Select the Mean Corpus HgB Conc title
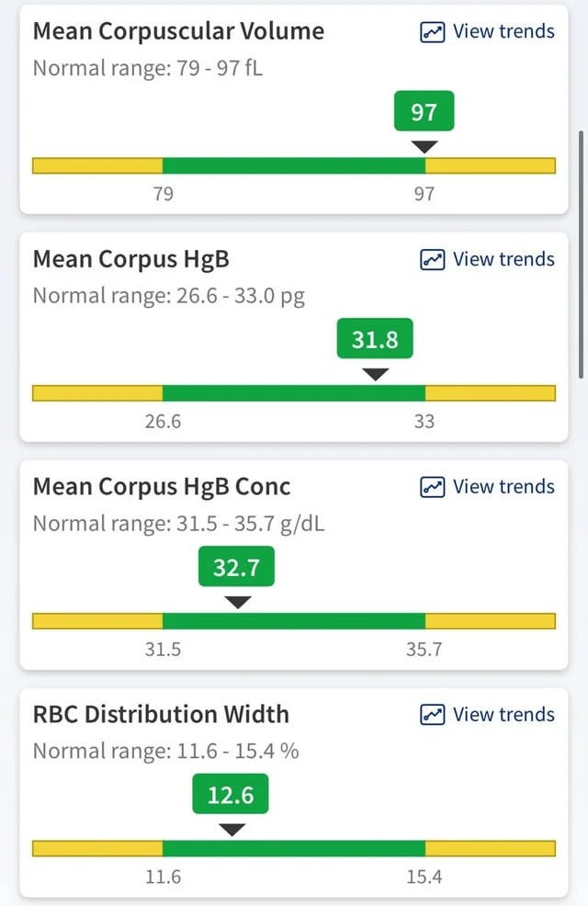This screenshot has width=588, height=906. pos(162,487)
